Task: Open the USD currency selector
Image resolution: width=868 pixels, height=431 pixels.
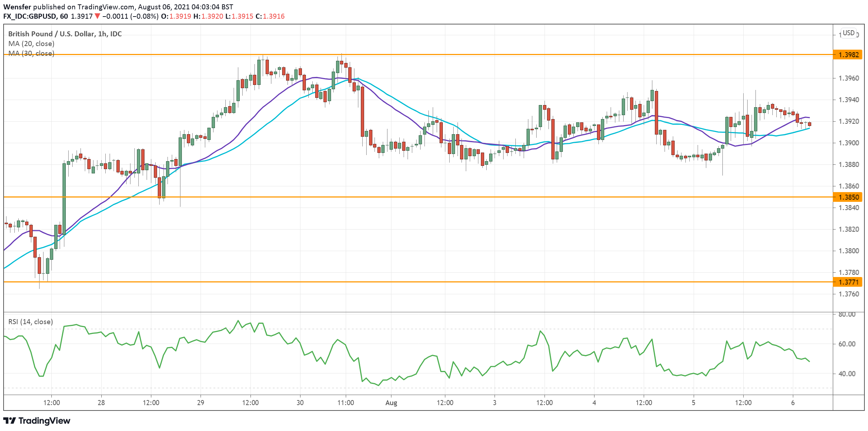Action: pos(849,33)
